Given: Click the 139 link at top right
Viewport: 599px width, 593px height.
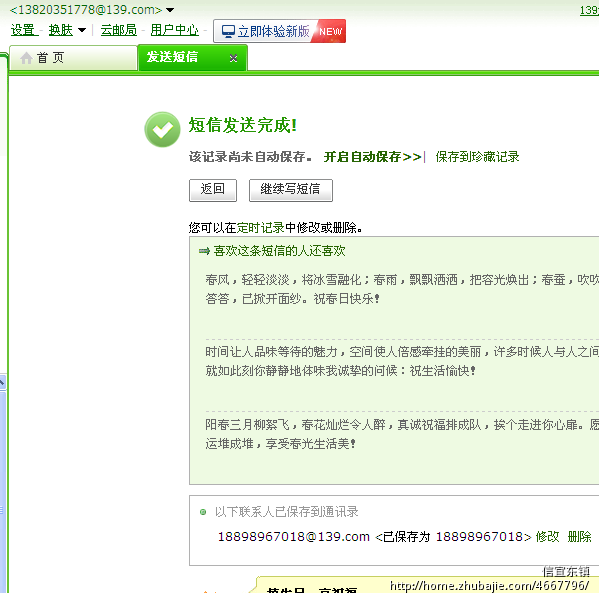Looking at the screenshot, I should coord(589,10).
